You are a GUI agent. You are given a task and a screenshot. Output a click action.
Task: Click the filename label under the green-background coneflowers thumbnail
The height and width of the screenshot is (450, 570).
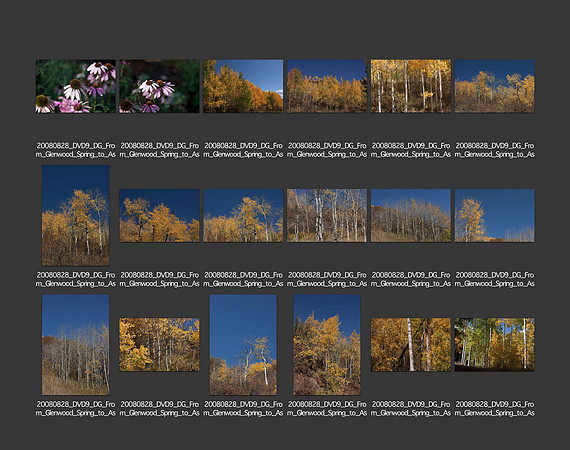pyautogui.click(x=76, y=150)
